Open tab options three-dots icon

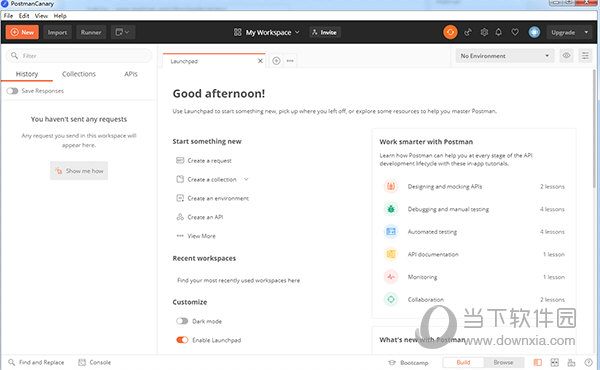pyautogui.click(x=290, y=61)
